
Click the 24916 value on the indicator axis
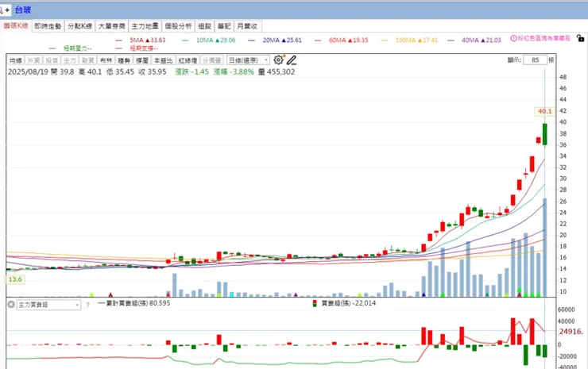(x=571, y=332)
